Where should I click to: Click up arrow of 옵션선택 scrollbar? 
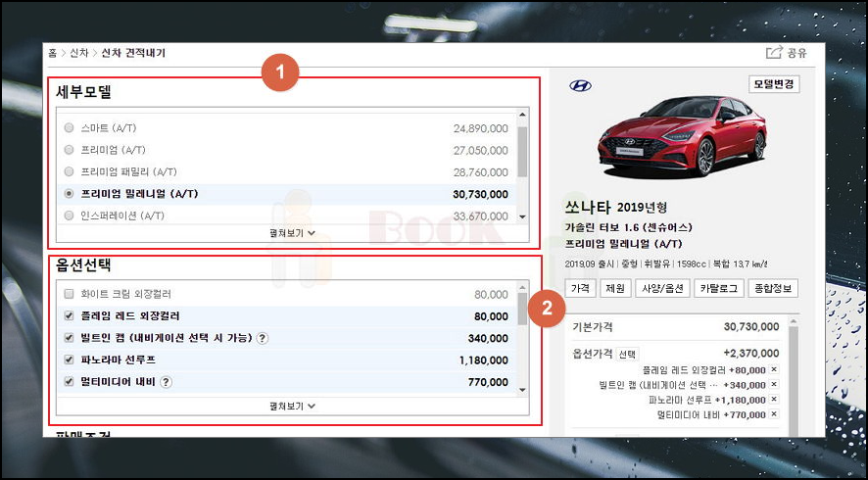point(522,287)
